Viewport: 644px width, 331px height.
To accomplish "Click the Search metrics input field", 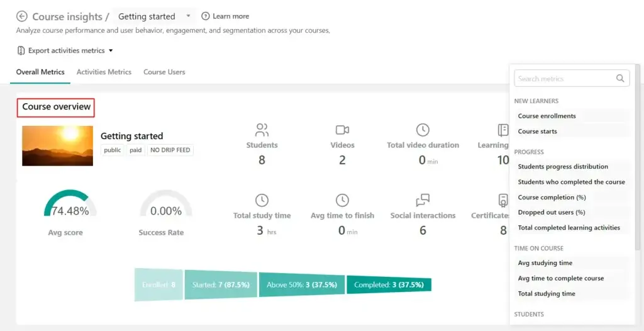I will [564, 79].
